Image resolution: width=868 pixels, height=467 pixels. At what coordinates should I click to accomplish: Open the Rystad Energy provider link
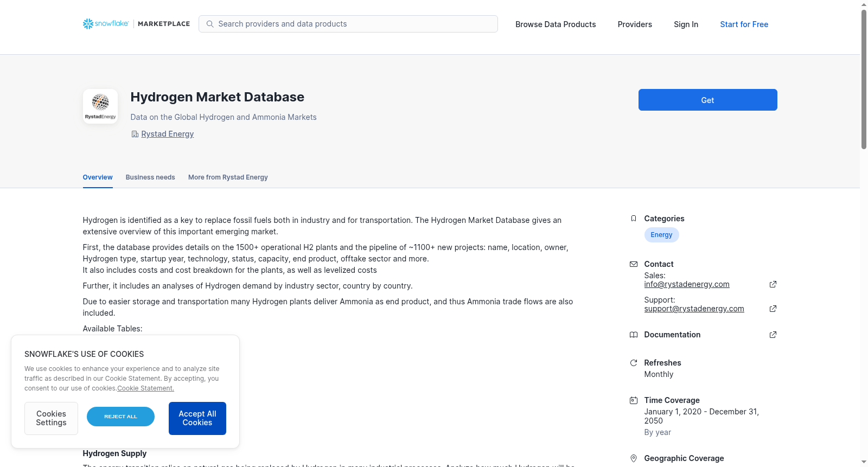coord(167,134)
